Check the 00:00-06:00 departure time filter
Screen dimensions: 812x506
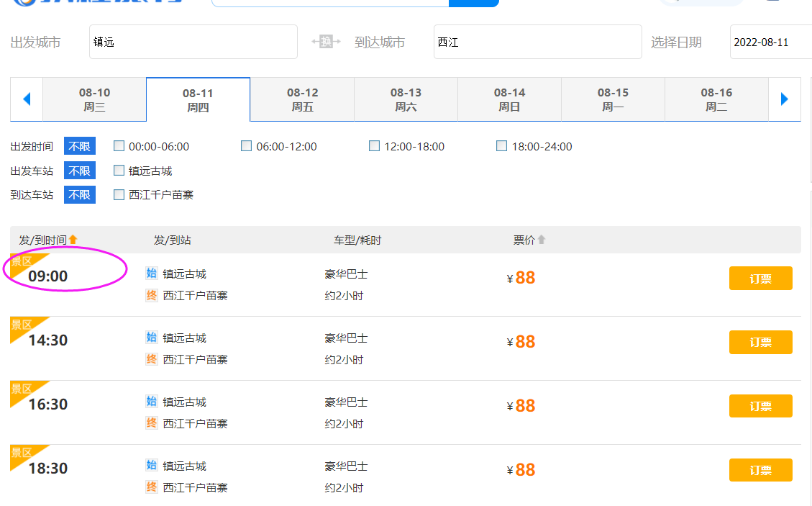tap(119, 146)
